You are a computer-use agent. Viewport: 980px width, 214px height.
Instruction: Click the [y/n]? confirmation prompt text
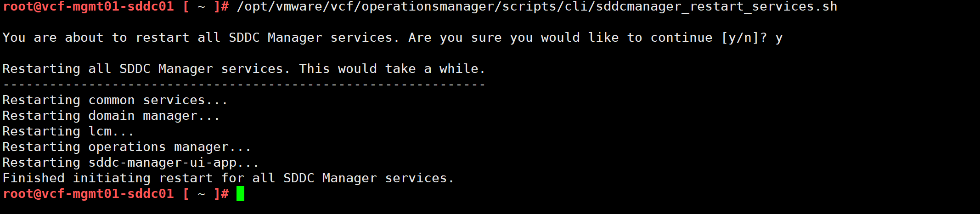pos(744,38)
